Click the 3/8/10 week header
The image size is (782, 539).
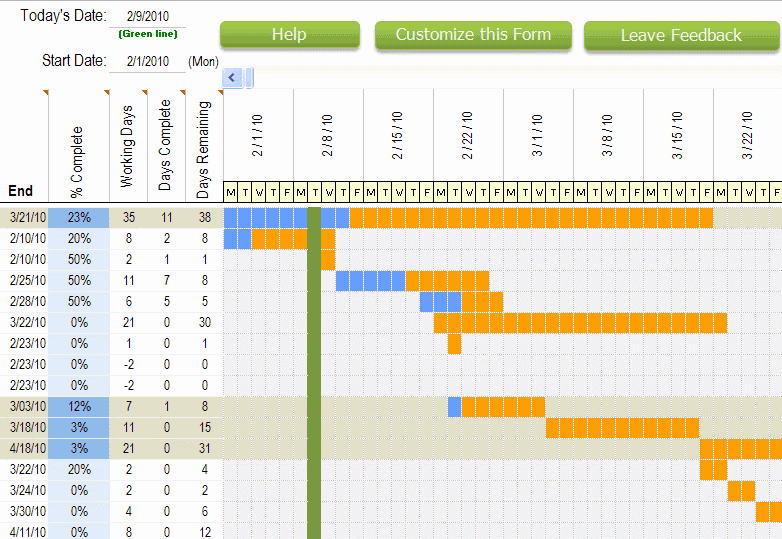click(x=607, y=135)
